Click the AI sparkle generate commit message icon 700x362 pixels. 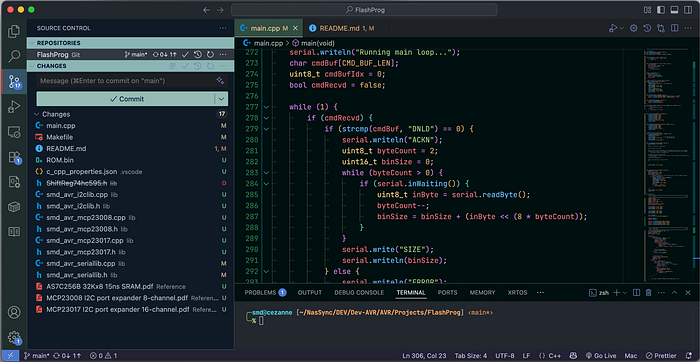220,81
